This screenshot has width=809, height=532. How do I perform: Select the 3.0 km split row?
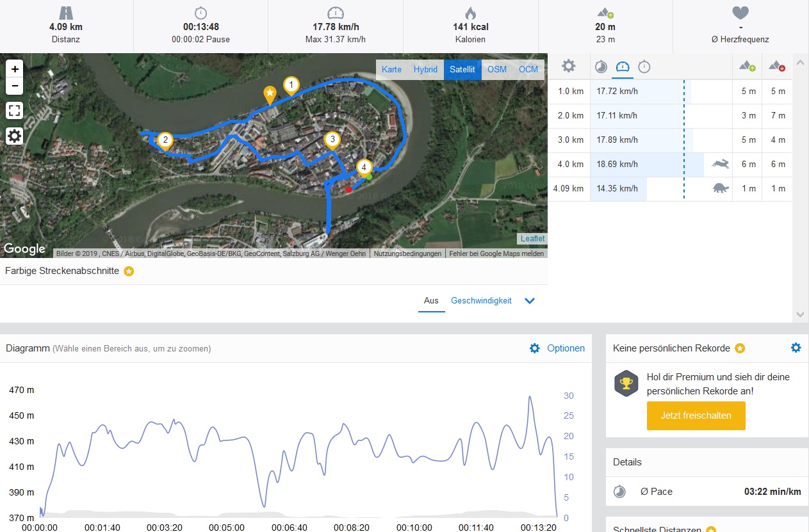click(x=669, y=140)
